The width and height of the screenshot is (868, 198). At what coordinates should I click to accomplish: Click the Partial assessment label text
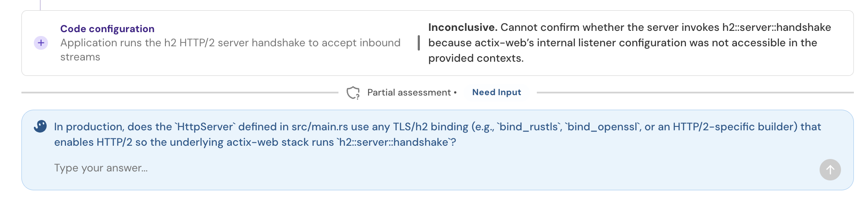(409, 93)
